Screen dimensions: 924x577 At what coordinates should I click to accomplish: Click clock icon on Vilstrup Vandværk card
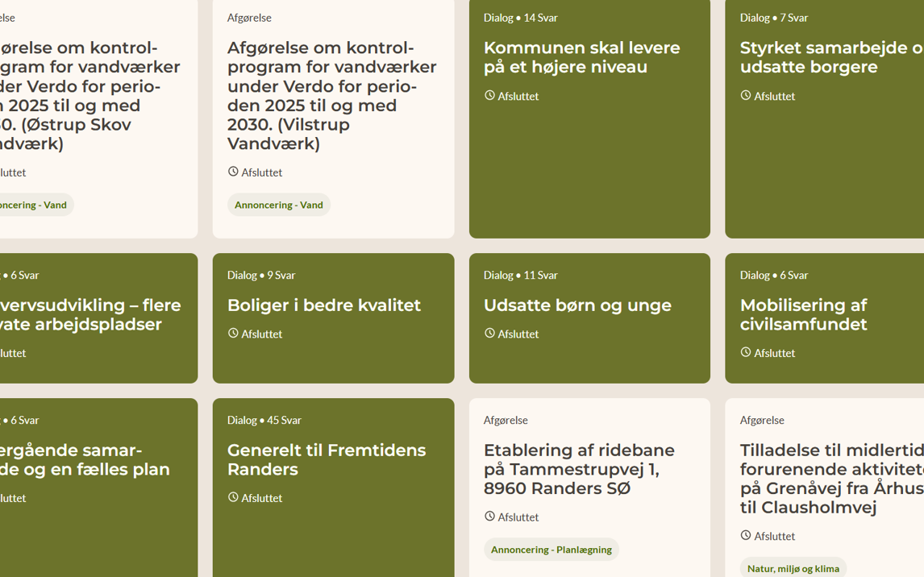point(233,172)
